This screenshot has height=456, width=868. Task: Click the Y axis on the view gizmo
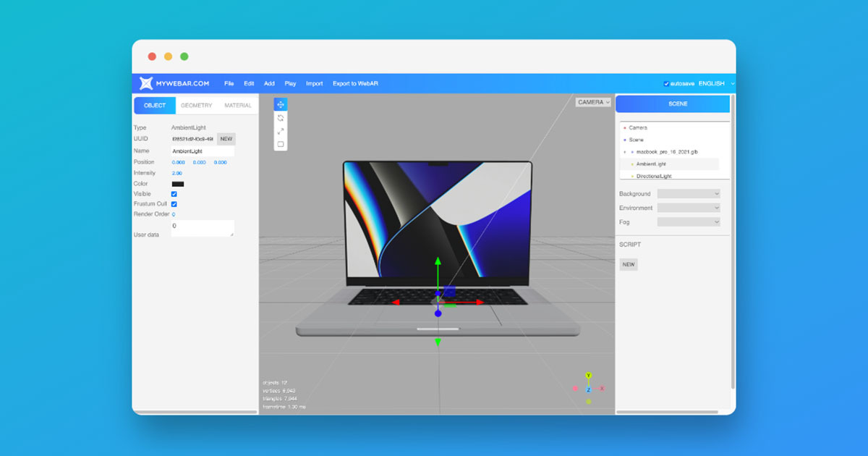(588, 376)
